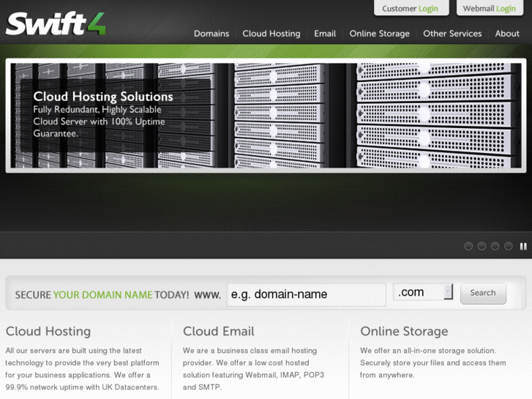Click the Swift4 logo
Image resolution: width=532 pixels, height=399 pixels.
click(x=56, y=23)
